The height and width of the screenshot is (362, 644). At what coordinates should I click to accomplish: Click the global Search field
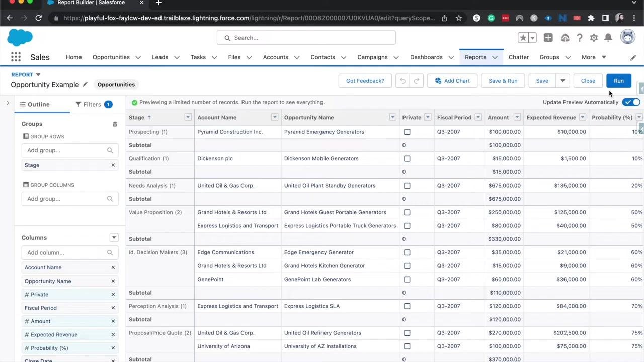click(306, 38)
